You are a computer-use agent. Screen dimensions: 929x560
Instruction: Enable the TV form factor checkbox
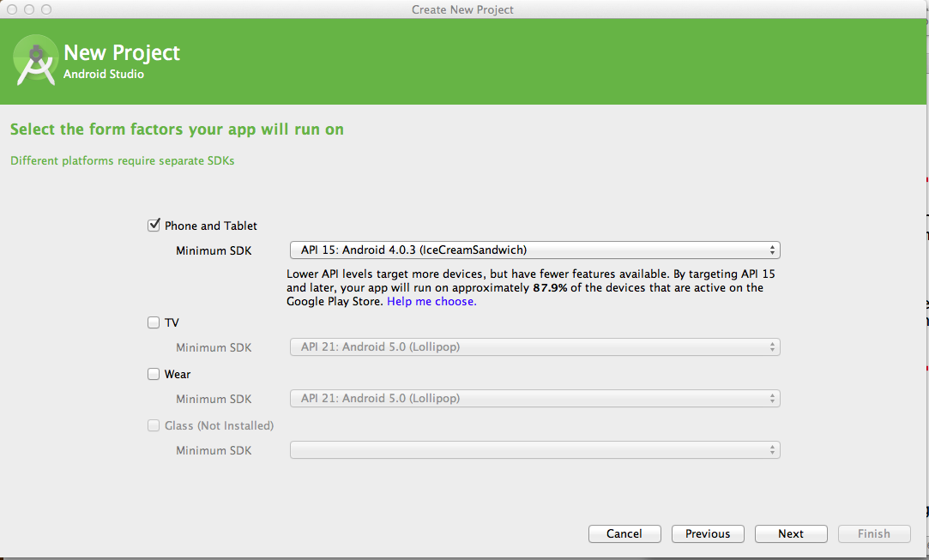pyautogui.click(x=154, y=322)
